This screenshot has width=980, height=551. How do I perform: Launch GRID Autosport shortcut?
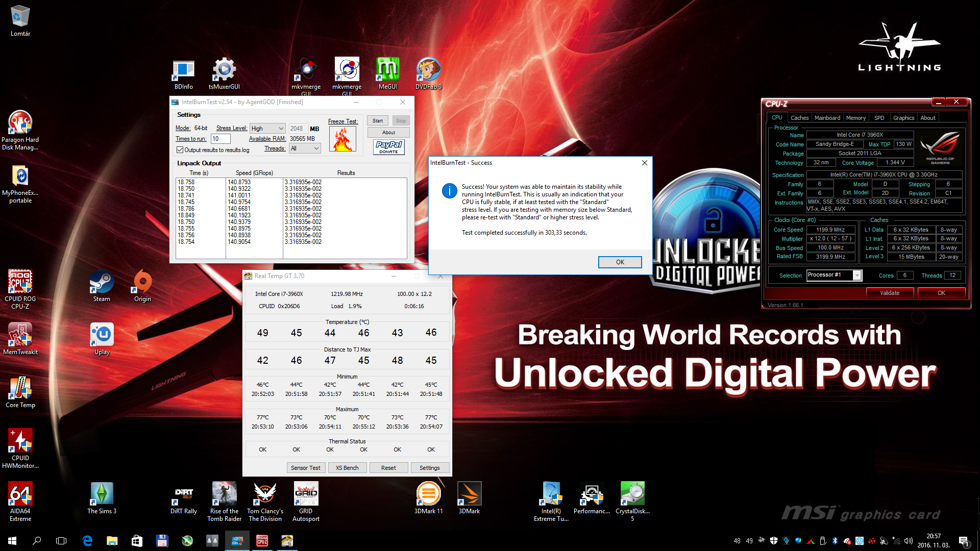[x=306, y=502]
